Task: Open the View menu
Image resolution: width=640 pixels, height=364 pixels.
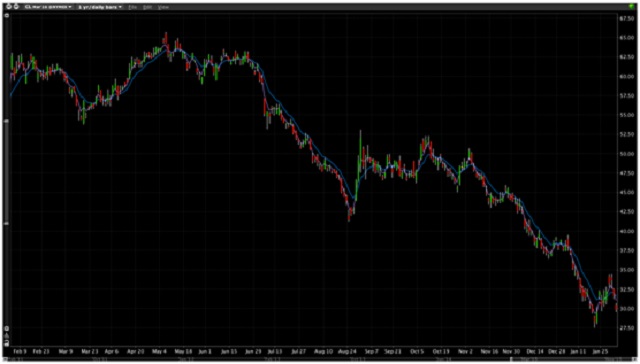Action: (x=163, y=7)
